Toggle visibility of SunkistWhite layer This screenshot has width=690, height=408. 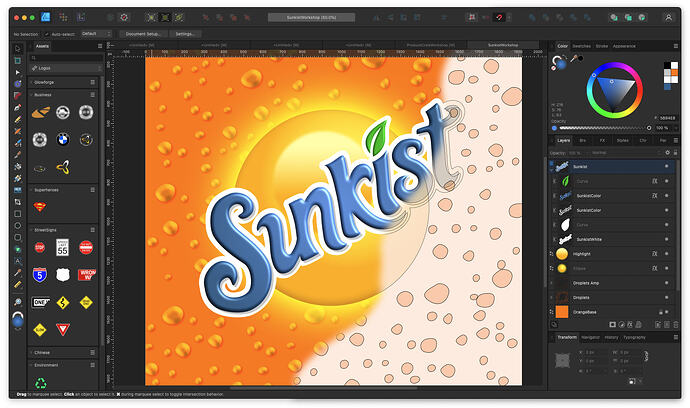click(x=666, y=239)
